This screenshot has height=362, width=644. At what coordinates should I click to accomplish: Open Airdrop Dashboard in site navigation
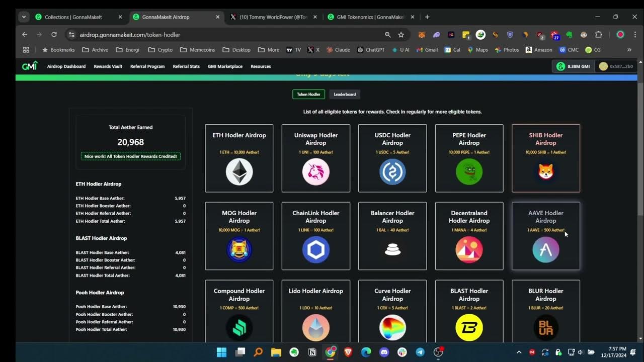tap(66, 66)
